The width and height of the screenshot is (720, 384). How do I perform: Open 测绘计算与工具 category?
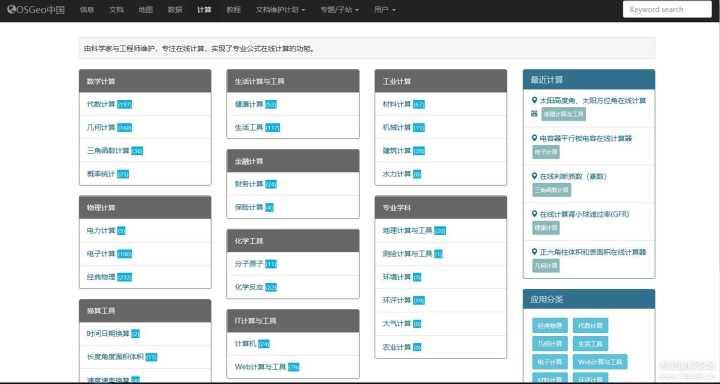(x=407, y=254)
